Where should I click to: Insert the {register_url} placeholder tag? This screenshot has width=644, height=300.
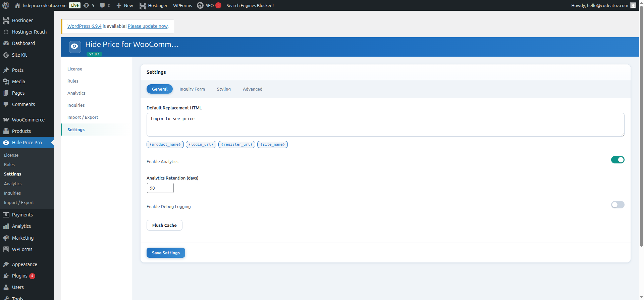(x=237, y=144)
